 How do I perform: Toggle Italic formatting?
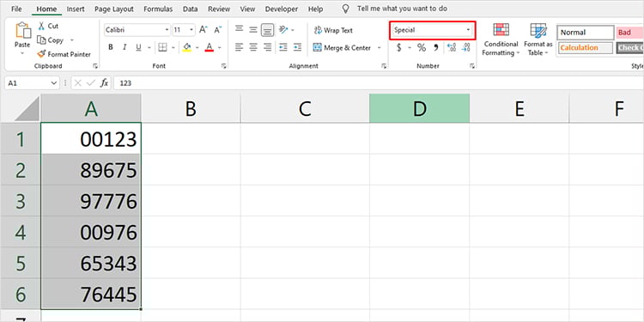[125, 47]
